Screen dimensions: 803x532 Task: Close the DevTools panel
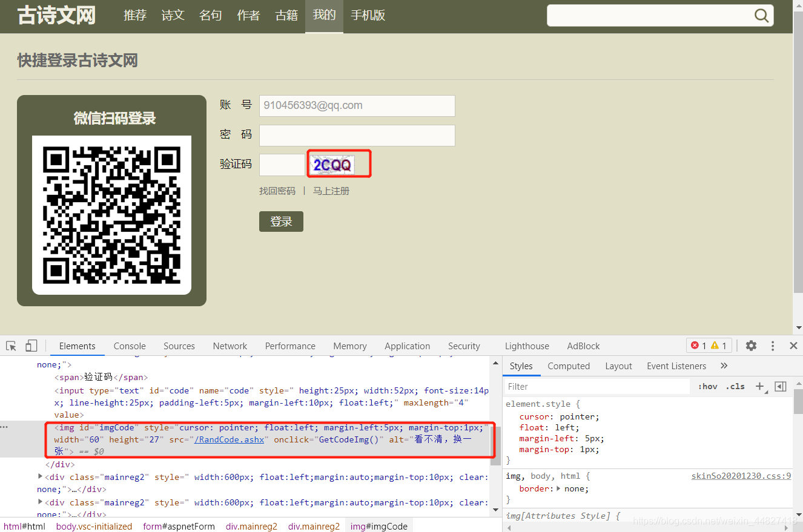pos(793,346)
